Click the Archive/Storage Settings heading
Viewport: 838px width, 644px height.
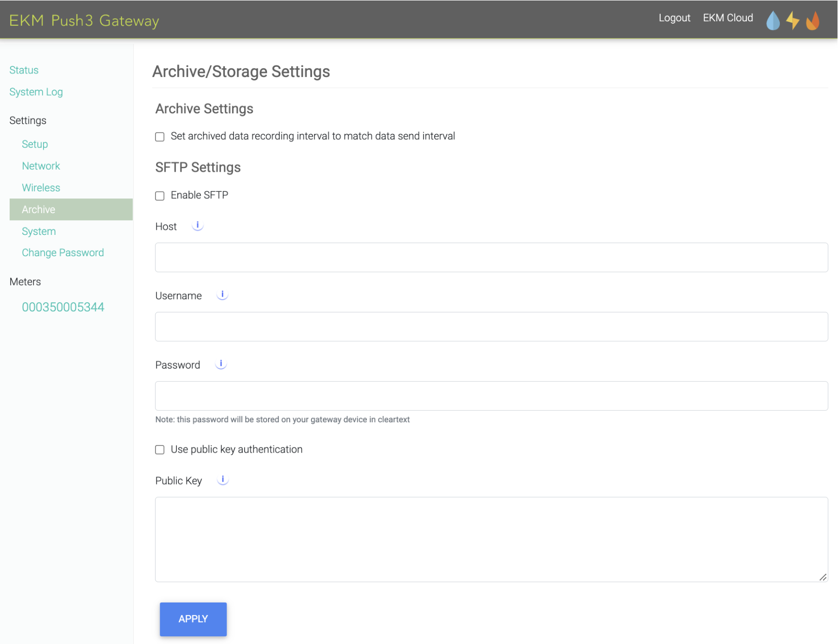point(241,71)
